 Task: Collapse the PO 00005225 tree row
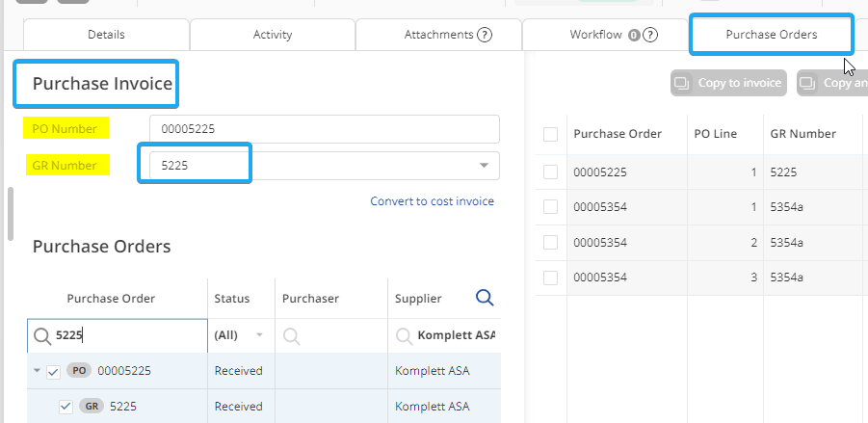pos(37,371)
